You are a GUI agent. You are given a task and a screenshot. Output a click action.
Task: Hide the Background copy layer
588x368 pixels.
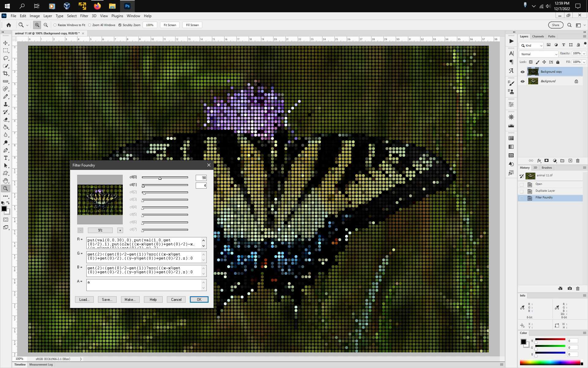522,72
